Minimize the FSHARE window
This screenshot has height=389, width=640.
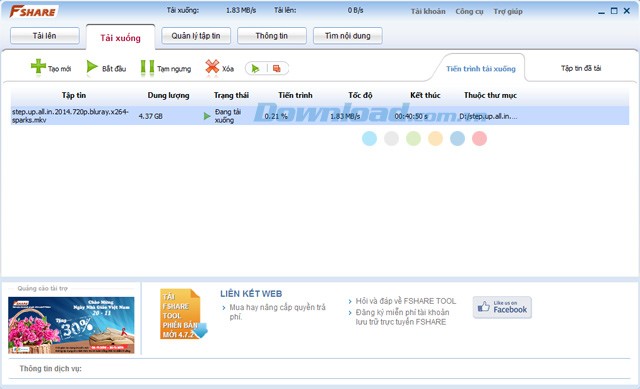coord(601,12)
